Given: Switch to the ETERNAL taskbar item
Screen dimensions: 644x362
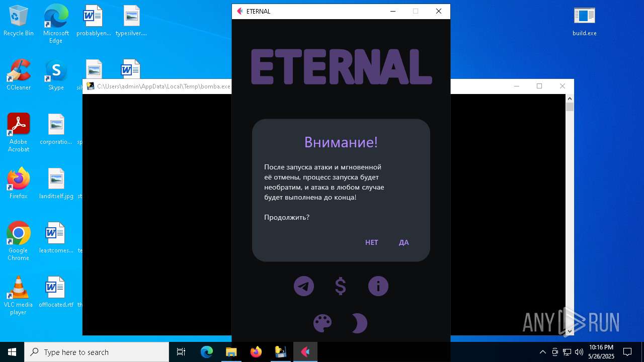Looking at the screenshot, I should (x=305, y=352).
